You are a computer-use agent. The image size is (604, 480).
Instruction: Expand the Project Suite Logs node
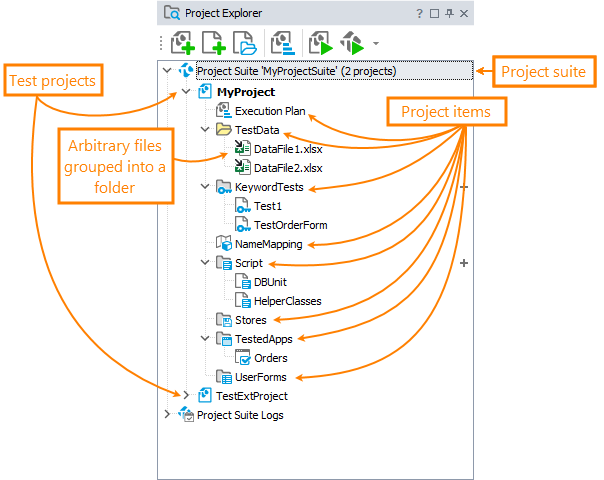click(x=167, y=414)
